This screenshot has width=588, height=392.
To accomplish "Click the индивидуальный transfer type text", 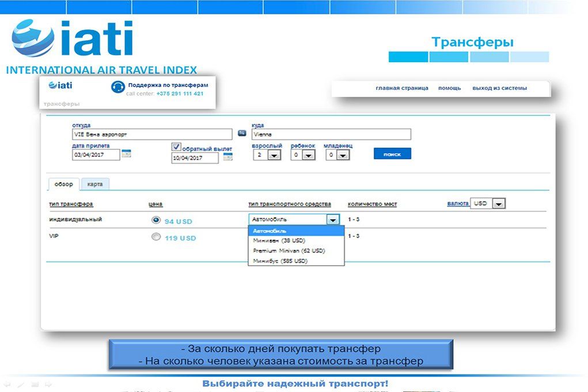I will coord(75,219).
